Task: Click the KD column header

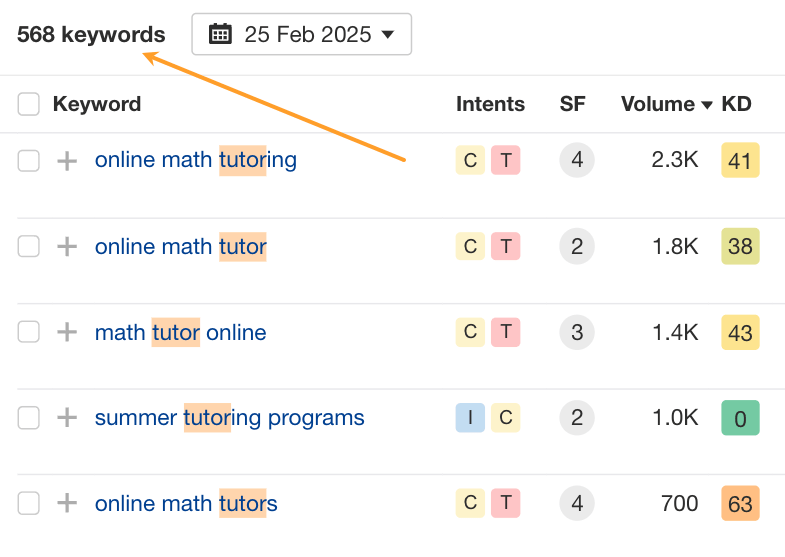Action: click(737, 104)
